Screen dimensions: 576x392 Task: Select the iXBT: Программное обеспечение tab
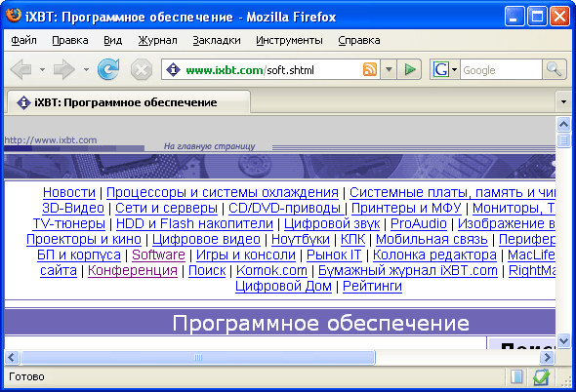click(x=129, y=102)
